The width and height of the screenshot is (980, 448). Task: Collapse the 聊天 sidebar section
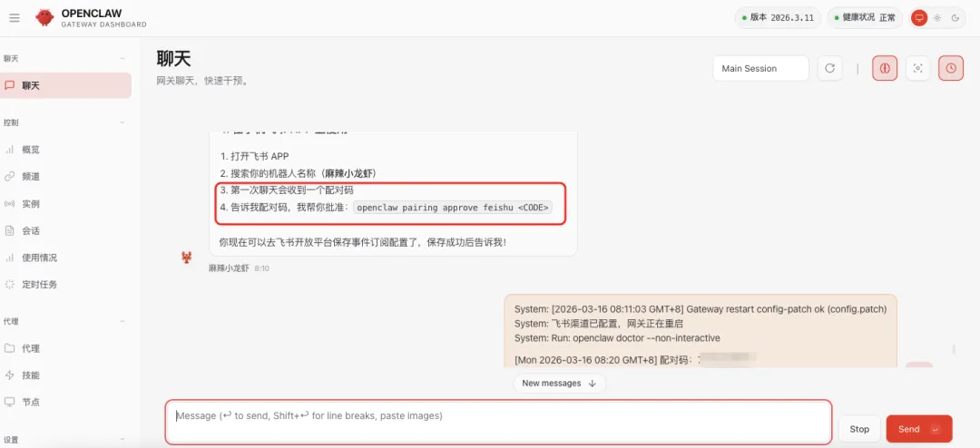122,58
